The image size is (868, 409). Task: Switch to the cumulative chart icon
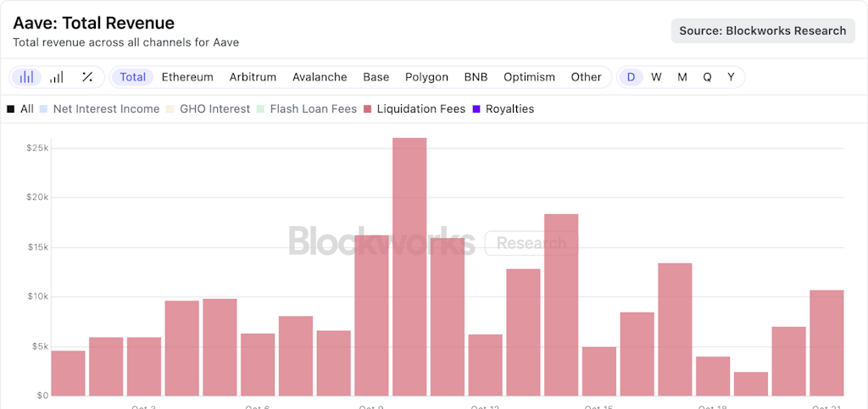pos(56,77)
